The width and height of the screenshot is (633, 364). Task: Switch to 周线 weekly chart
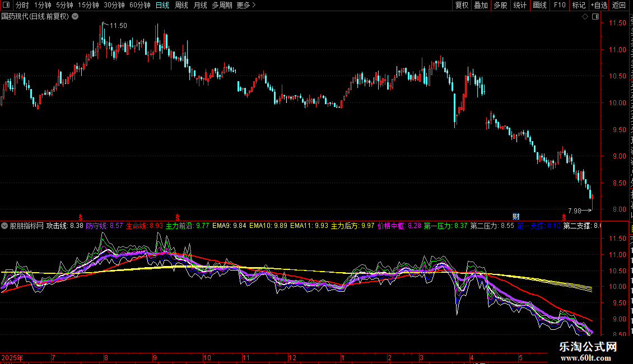pos(181,5)
